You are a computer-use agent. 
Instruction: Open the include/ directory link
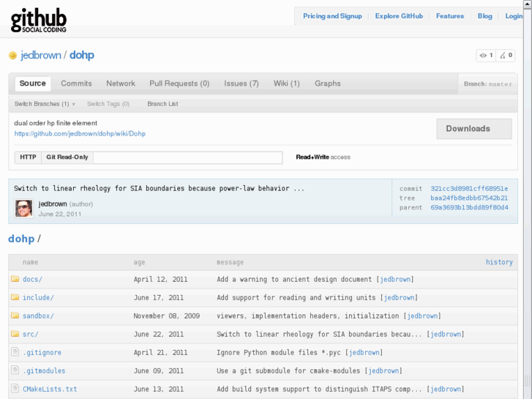click(38, 297)
